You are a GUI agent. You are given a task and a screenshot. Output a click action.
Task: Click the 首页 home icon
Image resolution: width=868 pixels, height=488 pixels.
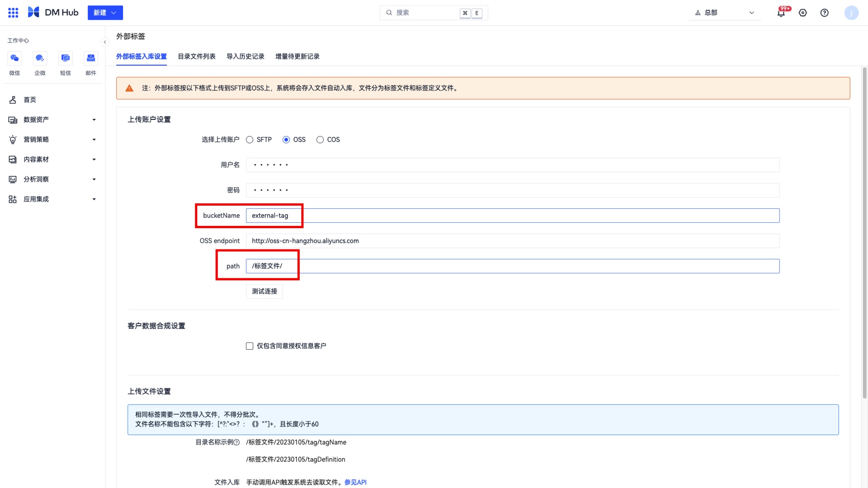(13, 100)
